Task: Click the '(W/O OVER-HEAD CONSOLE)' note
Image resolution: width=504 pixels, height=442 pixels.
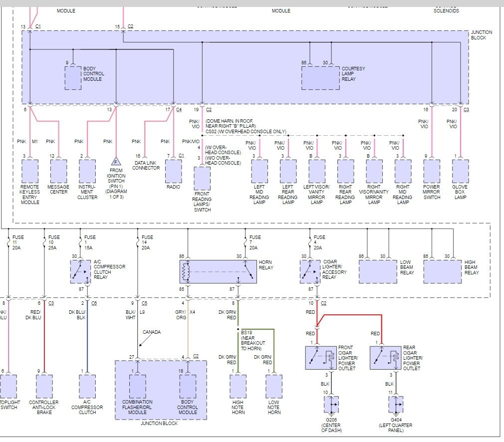Action: tap(223, 161)
